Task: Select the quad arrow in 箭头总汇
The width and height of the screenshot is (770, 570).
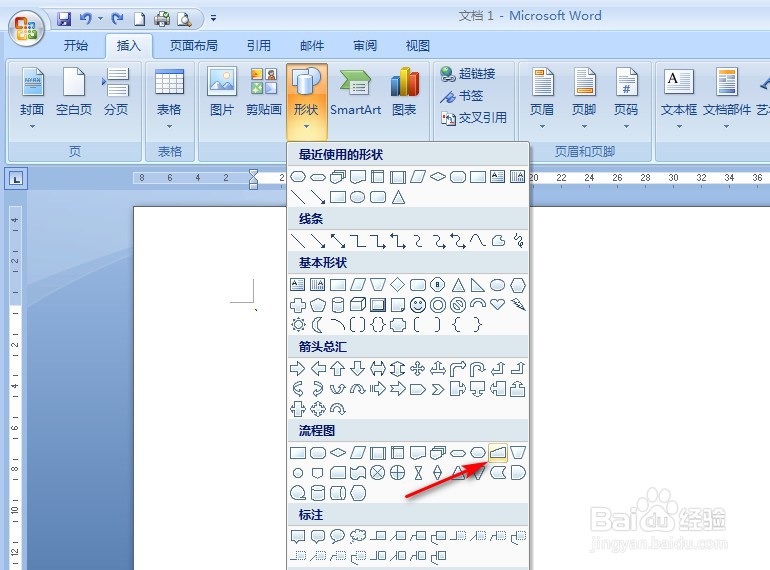Action: (x=417, y=368)
